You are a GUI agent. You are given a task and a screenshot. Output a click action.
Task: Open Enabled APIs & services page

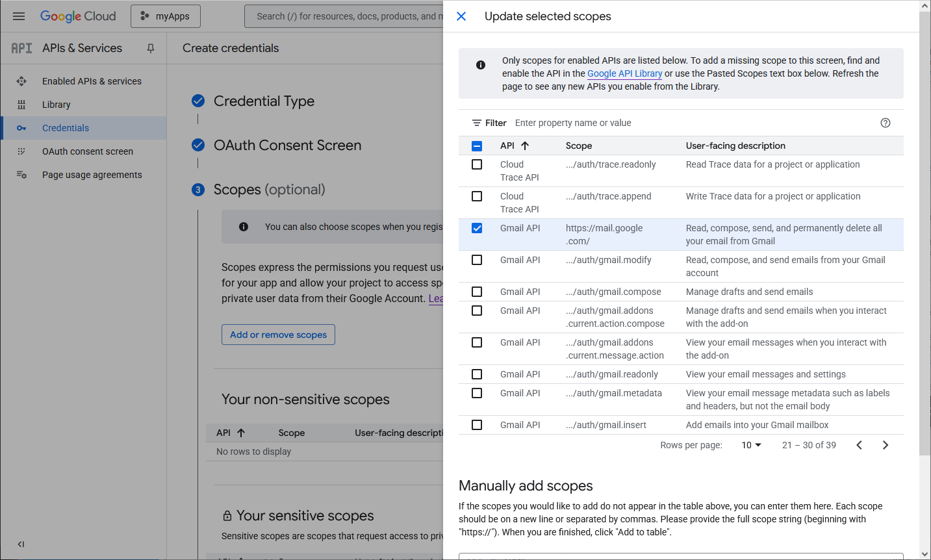coord(92,81)
